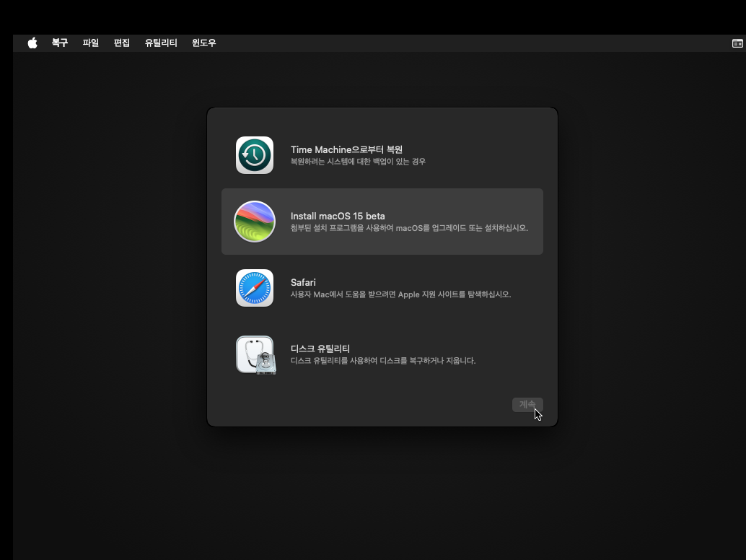Click the Time Machine icon
The width and height of the screenshot is (746, 560).
pyautogui.click(x=255, y=155)
